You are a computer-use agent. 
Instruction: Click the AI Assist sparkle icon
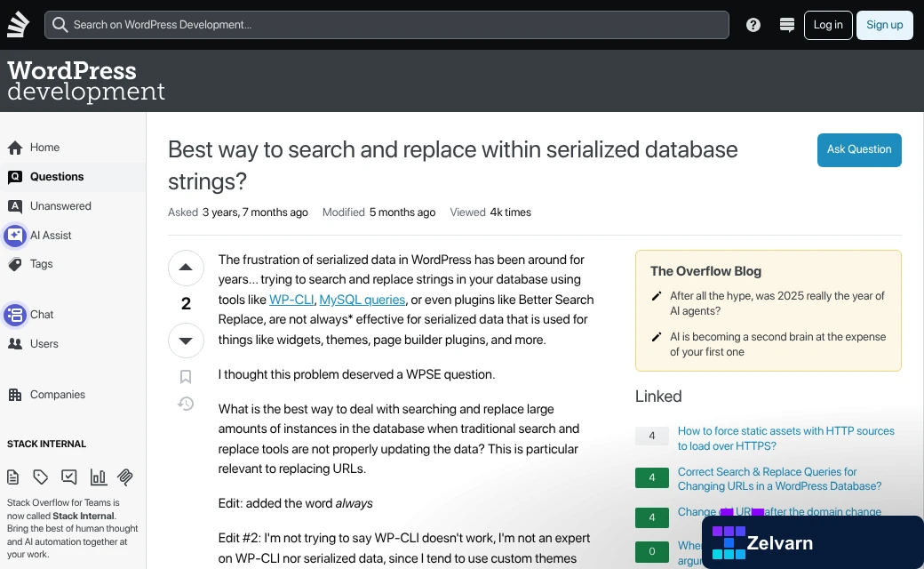[x=15, y=236]
